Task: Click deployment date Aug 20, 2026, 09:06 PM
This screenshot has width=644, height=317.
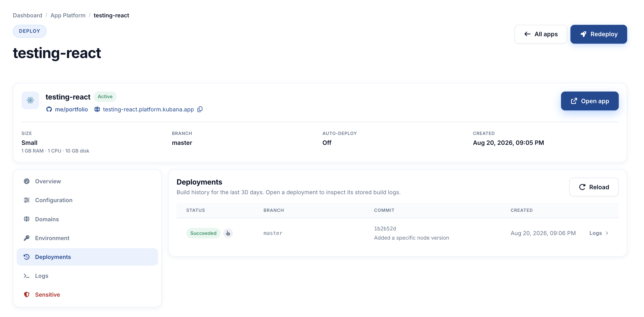Action: (x=543, y=233)
